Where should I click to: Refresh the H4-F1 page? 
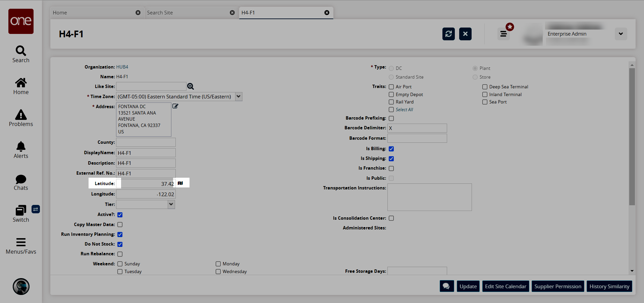448,34
